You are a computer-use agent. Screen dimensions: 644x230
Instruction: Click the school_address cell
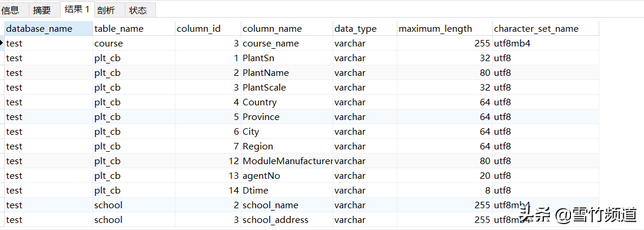tap(287, 220)
